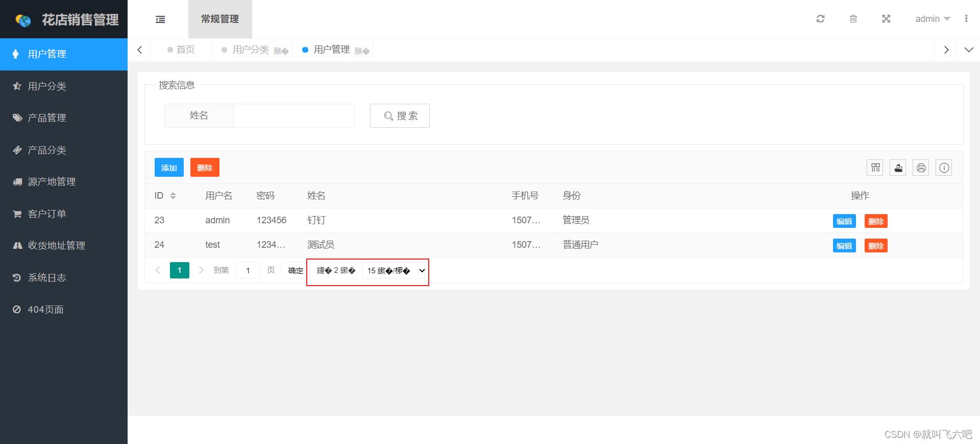980x444 pixels.
Task: Select the 用户管理 page tab
Action: point(332,50)
